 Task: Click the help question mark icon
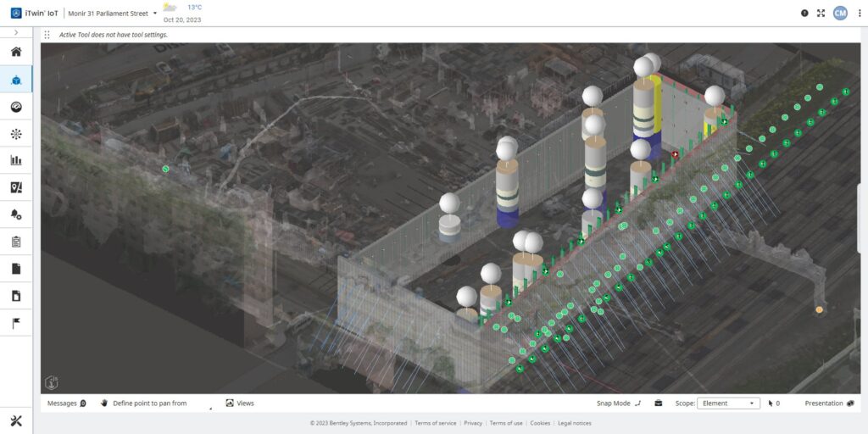804,14
